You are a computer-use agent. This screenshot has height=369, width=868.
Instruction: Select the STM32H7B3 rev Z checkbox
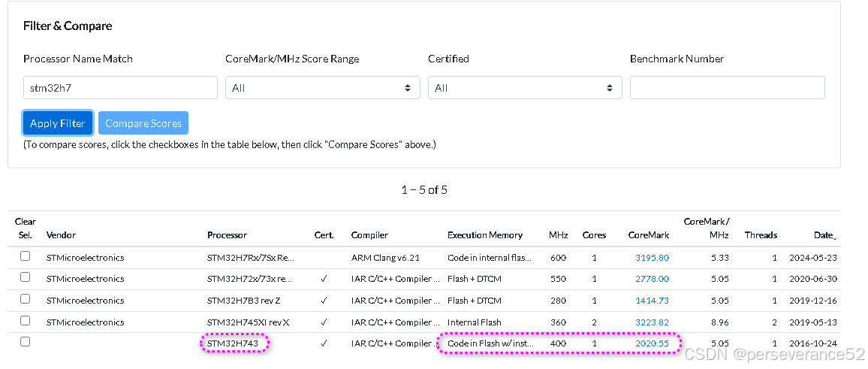coord(25,299)
